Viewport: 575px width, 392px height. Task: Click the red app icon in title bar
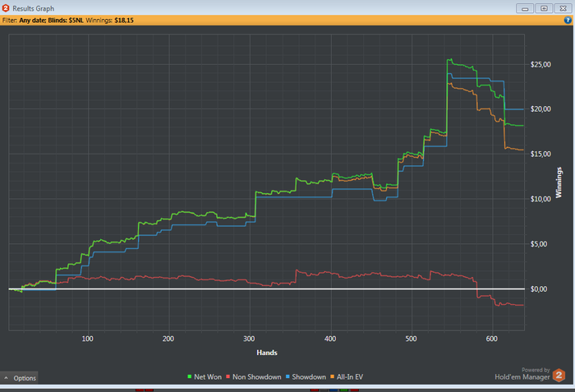(x=6, y=7)
